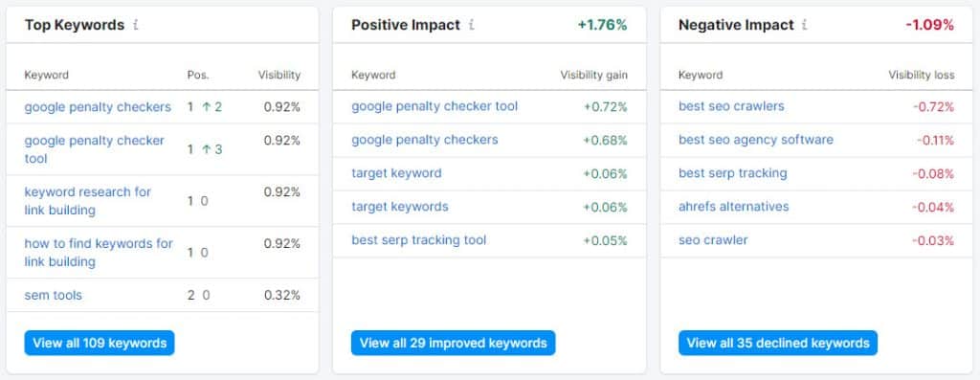This screenshot has height=380, width=980.
Task: Open 'best seo agency software' keyword
Action: click(x=756, y=140)
